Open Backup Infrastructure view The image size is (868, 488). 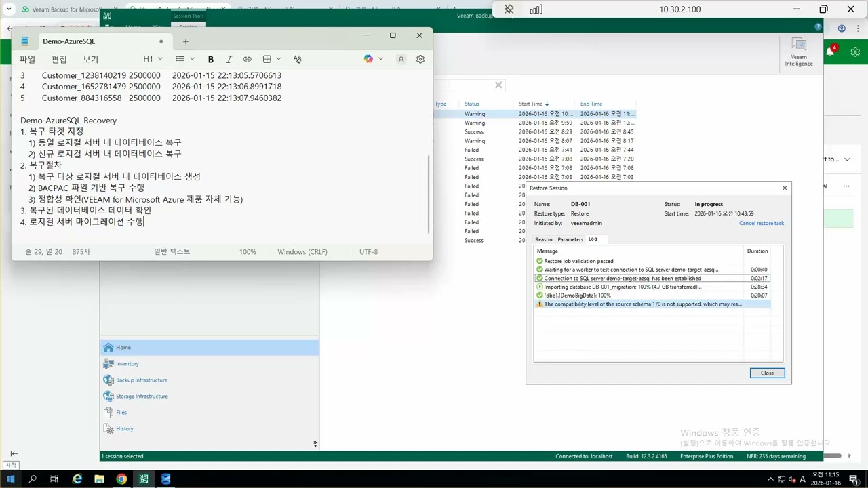pyautogui.click(x=210, y=380)
